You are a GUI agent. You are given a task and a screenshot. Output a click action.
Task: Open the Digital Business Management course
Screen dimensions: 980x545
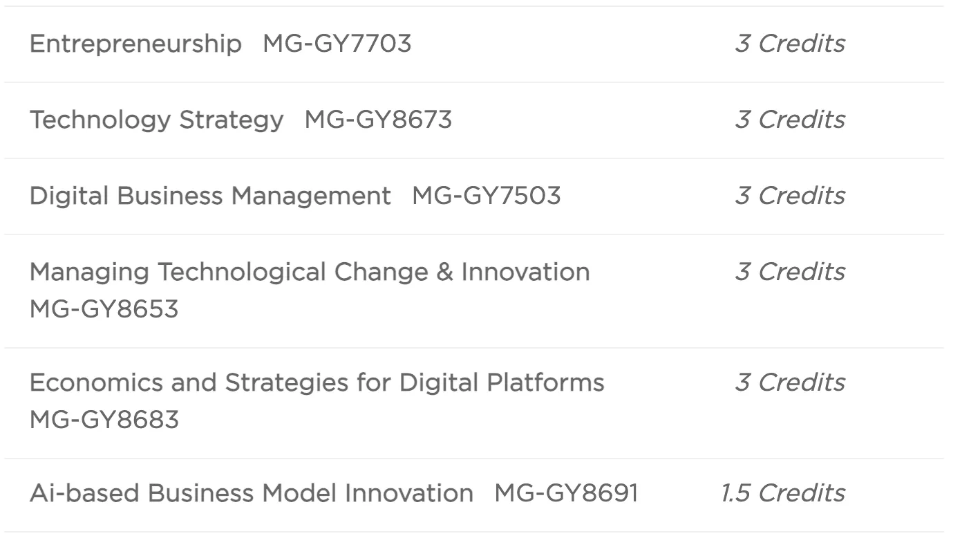tap(210, 196)
